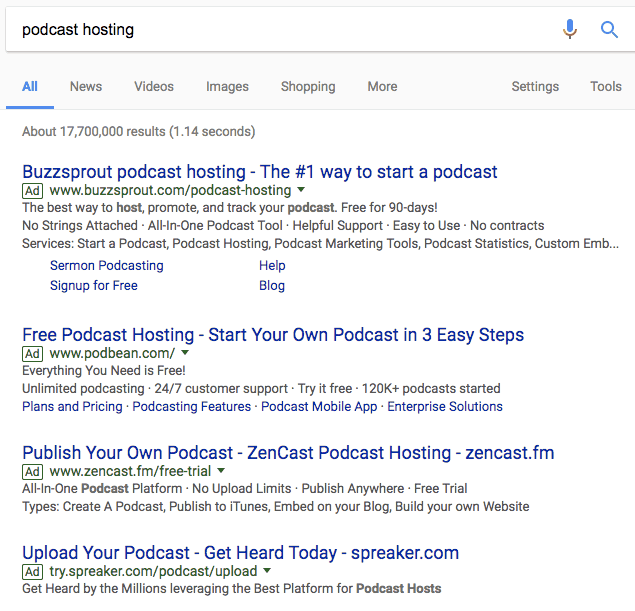Open the Videos results tab
Image resolution: width=635 pixels, height=611 pixels.
tap(154, 87)
